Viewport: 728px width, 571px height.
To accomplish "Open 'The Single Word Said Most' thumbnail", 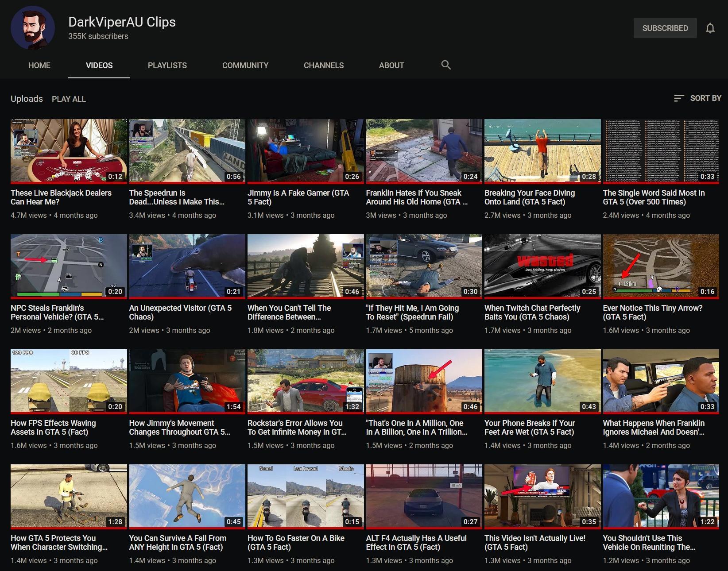I will (x=661, y=150).
